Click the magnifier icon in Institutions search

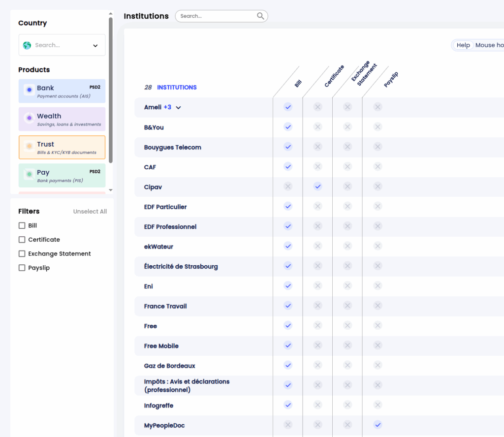(260, 16)
